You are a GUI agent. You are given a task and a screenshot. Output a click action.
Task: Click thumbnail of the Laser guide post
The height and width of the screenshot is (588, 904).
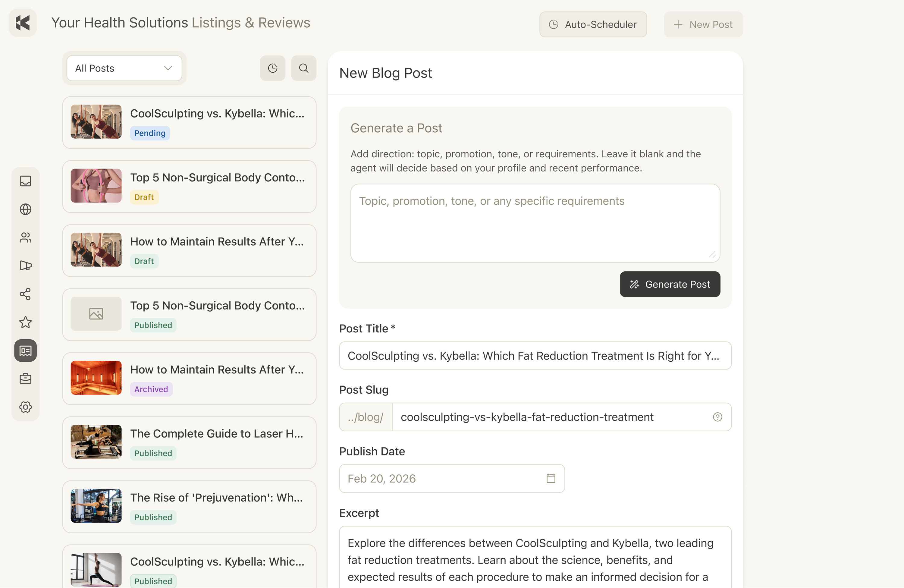point(96,442)
